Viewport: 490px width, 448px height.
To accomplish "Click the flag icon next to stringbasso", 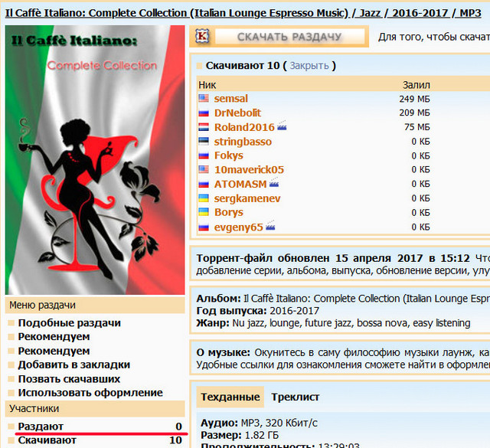I will (204, 142).
